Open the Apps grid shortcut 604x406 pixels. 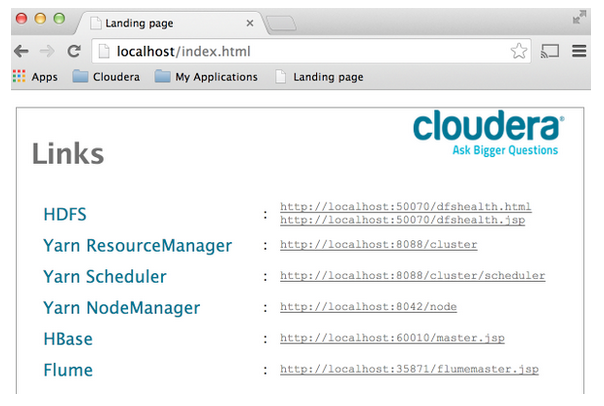[35, 76]
